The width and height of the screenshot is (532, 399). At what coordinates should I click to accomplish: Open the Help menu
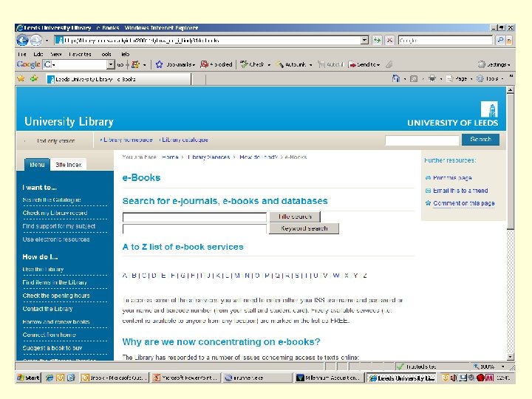[x=125, y=54]
